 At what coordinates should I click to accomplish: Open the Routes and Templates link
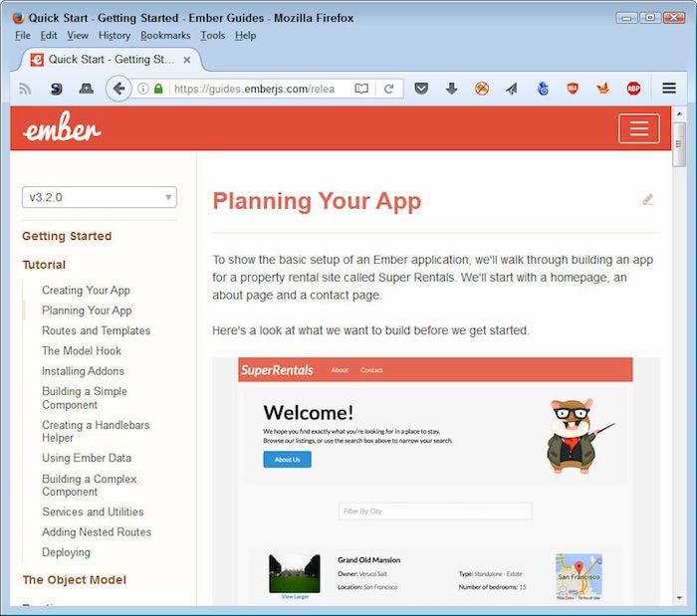96,330
